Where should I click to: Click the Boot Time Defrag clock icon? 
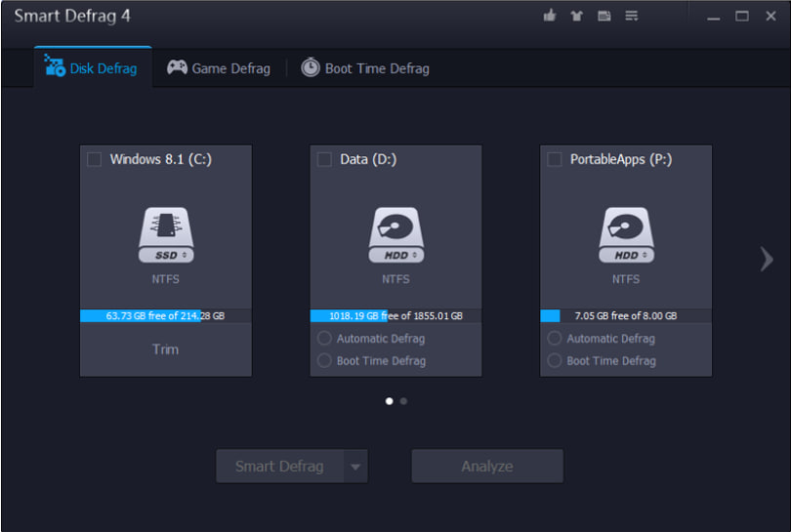[311, 67]
